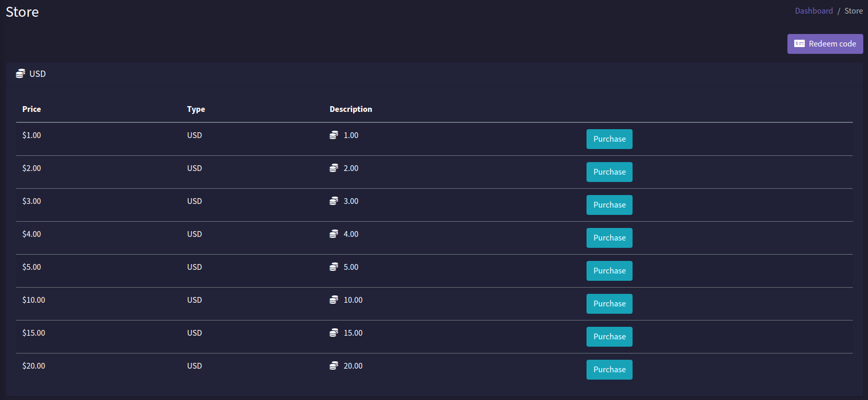The height and width of the screenshot is (400, 868).
Task: Click the Description column header
Action: click(351, 109)
